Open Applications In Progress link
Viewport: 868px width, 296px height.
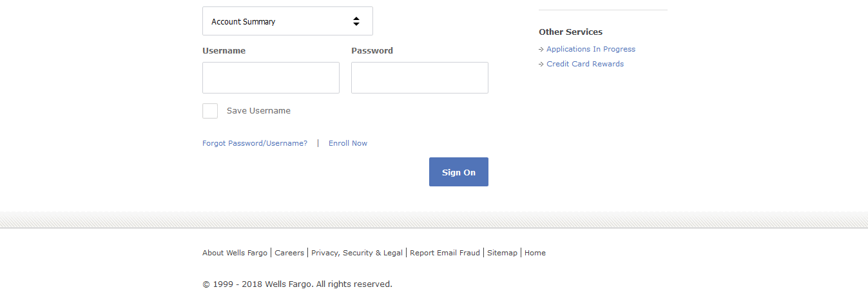pyautogui.click(x=590, y=49)
